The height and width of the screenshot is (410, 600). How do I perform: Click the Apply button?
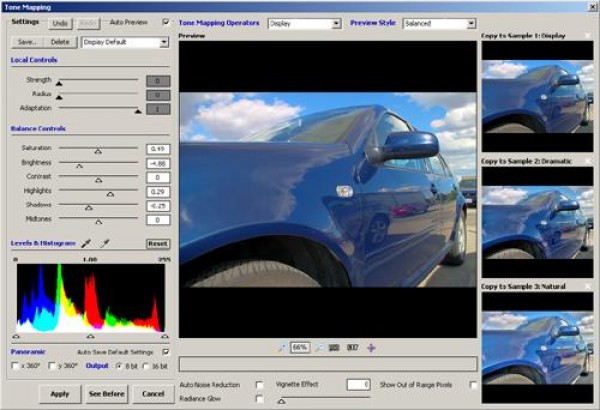tap(59, 394)
